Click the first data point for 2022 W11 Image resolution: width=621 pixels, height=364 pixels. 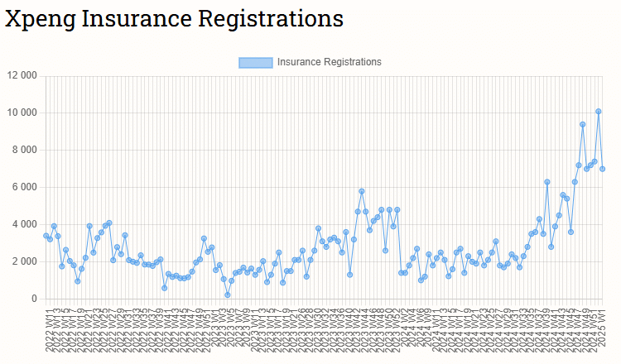coord(46,236)
